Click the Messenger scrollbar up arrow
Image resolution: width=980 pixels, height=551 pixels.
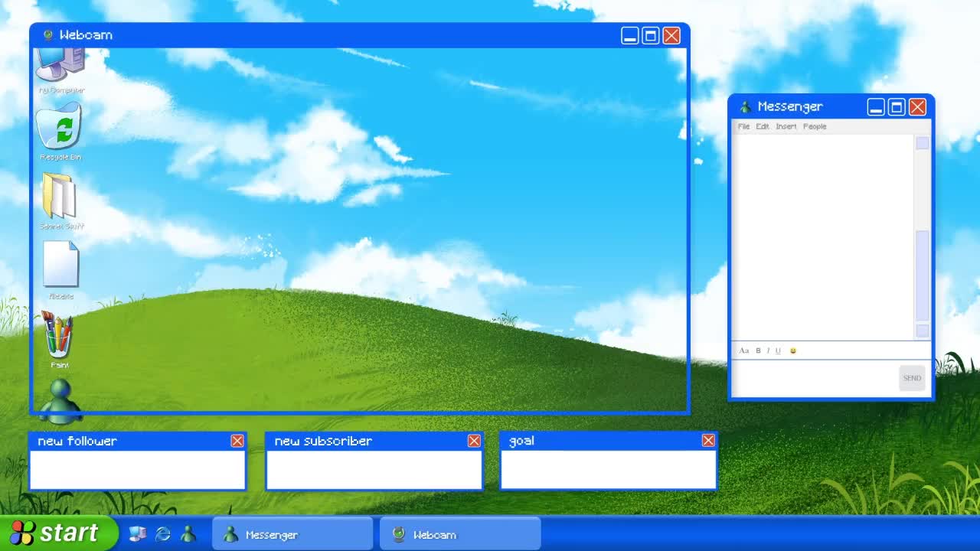923,143
